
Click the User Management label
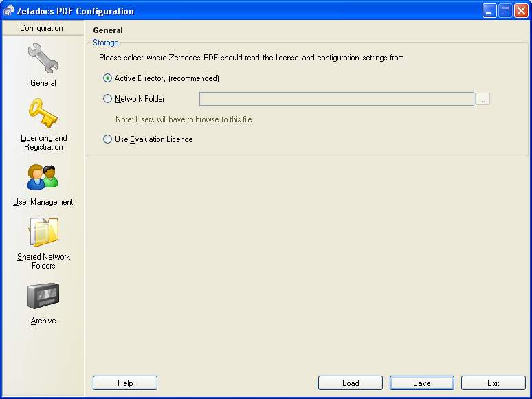coord(43,202)
